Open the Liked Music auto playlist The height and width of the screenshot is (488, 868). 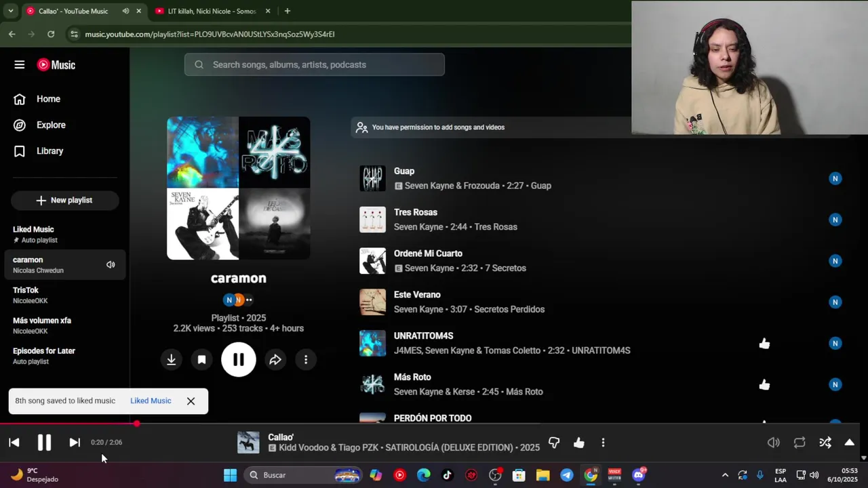click(x=64, y=234)
